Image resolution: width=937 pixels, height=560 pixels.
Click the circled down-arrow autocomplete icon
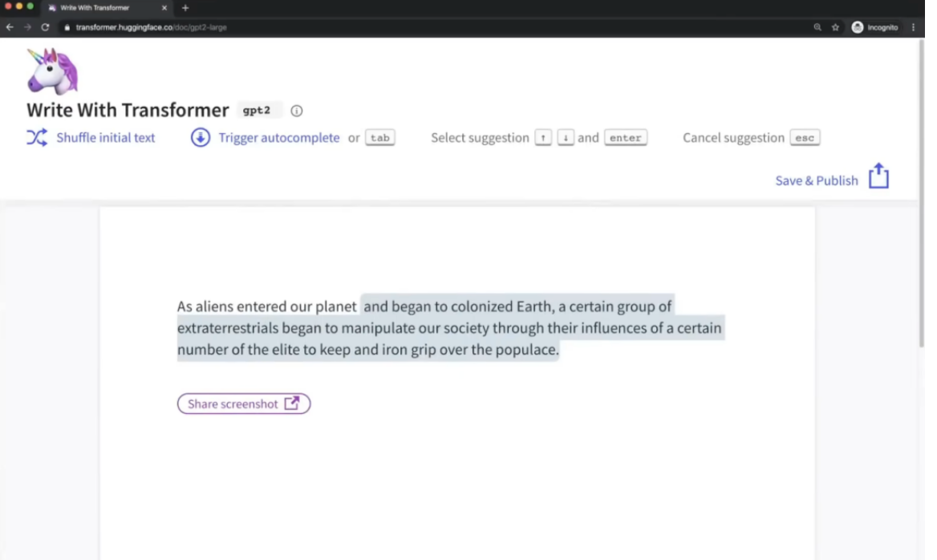point(200,137)
